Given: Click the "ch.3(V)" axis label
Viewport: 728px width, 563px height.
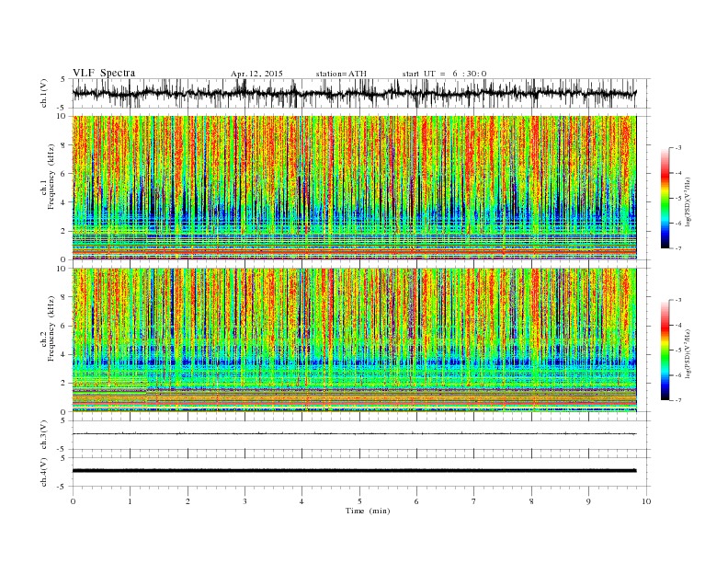Looking at the screenshot, I should click(44, 434).
